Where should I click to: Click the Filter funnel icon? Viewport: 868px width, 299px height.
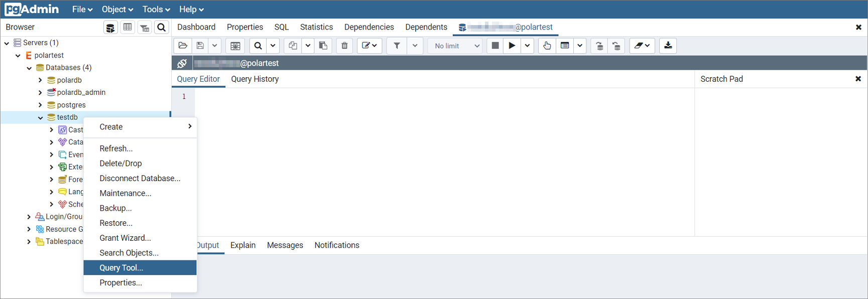point(397,46)
